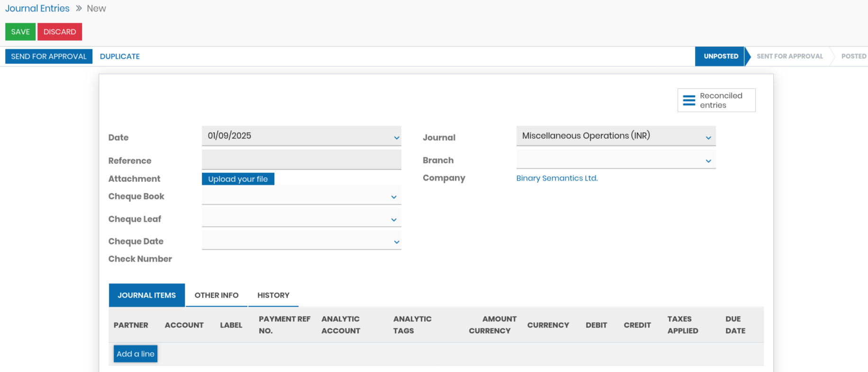Duplicate this journal entry

coord(120,56)
